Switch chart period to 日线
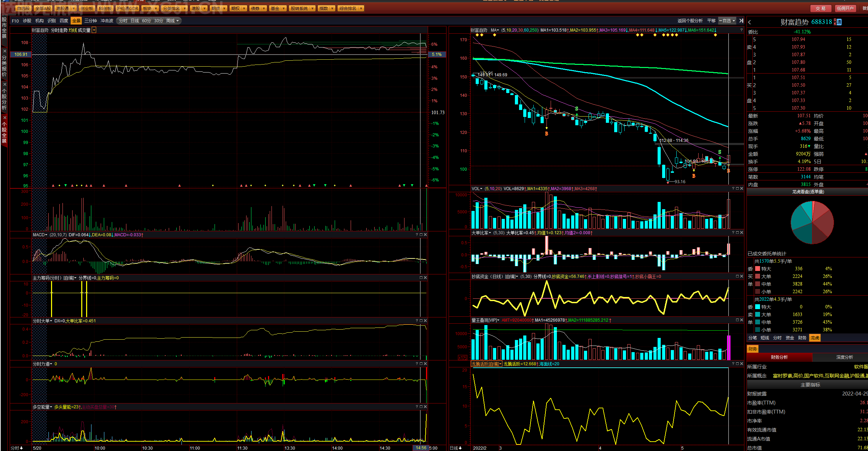Screen dimensions: 868x451 click(135, 21)
